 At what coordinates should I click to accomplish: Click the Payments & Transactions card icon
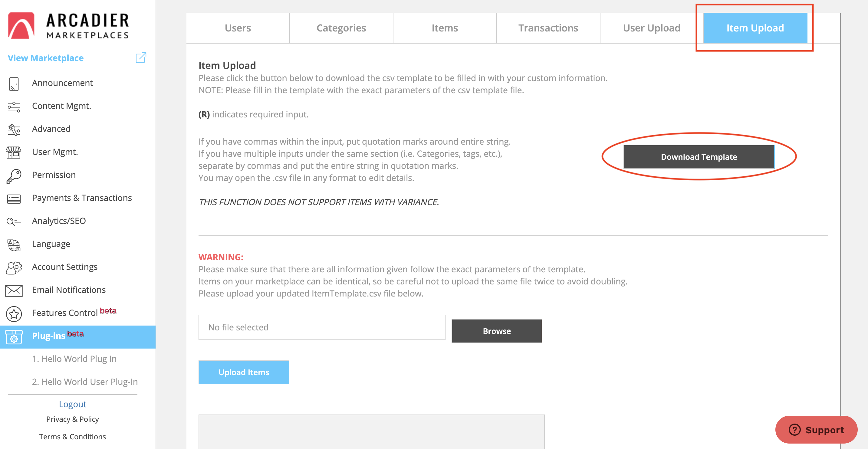(14, 199)
